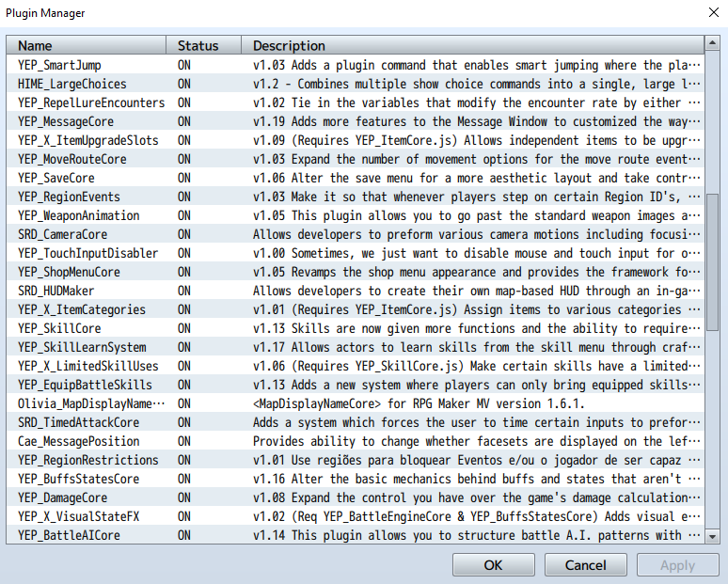Screen dimensions: 728x584
Task: Select the YEP_RegionRestrictions plugin row
Action: pos(356,460)
